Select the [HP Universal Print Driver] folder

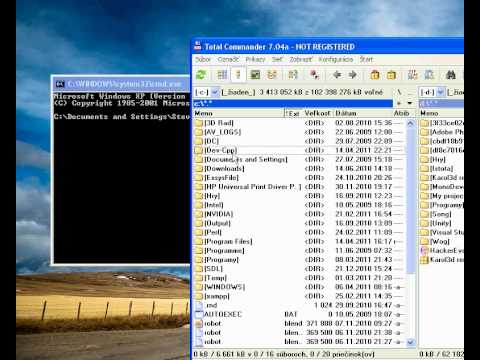tap(300, 187)
